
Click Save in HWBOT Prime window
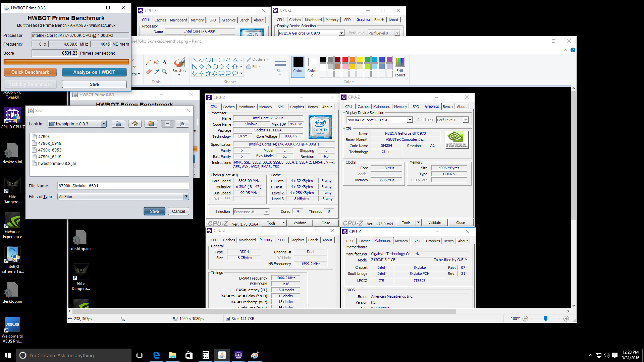[x=94, y=84]
